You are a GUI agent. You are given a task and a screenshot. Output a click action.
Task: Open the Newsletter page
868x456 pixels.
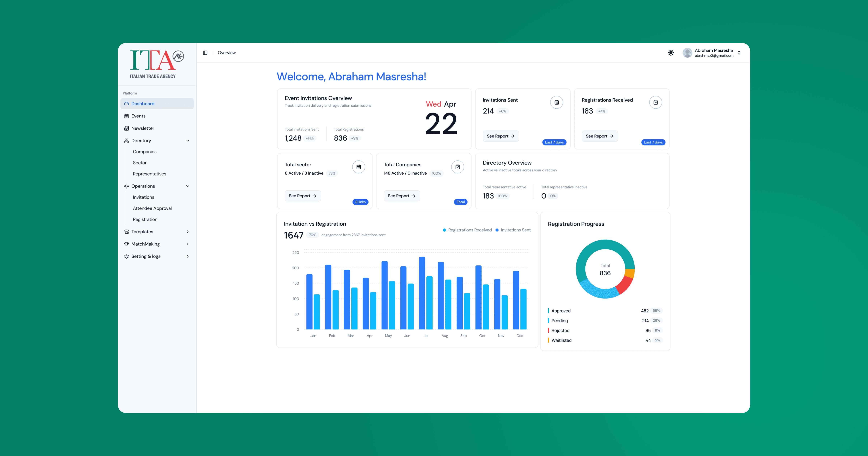(157, 128)
